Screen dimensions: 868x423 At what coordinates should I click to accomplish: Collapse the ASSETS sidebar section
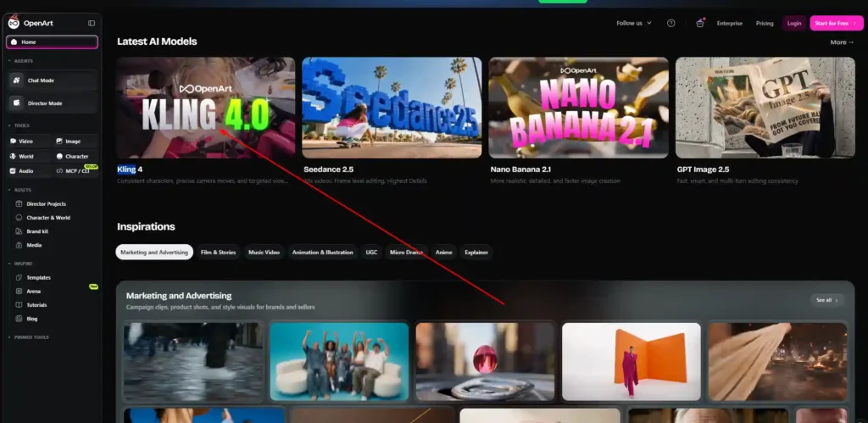click(x=19, y=190)
